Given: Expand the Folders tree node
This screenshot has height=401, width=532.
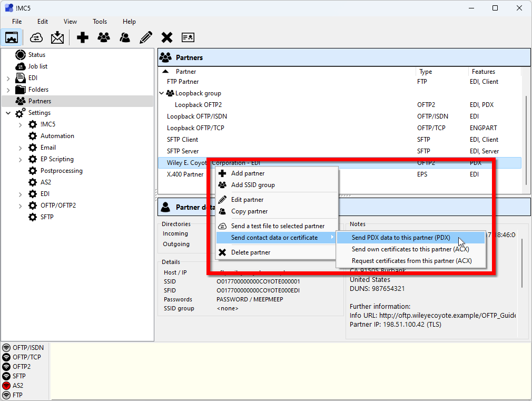Looking at the screenshot, I should (x=8, y=90).
